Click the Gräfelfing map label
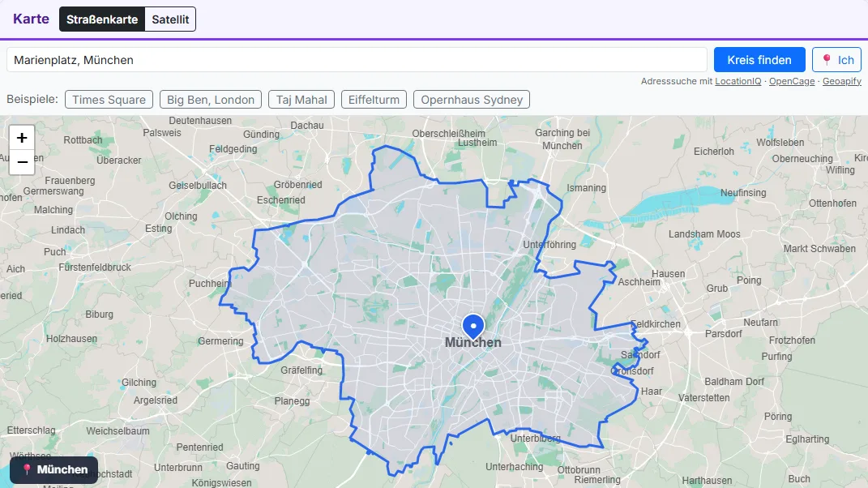The width and height of the screenshot is (868, 488). 301,370
